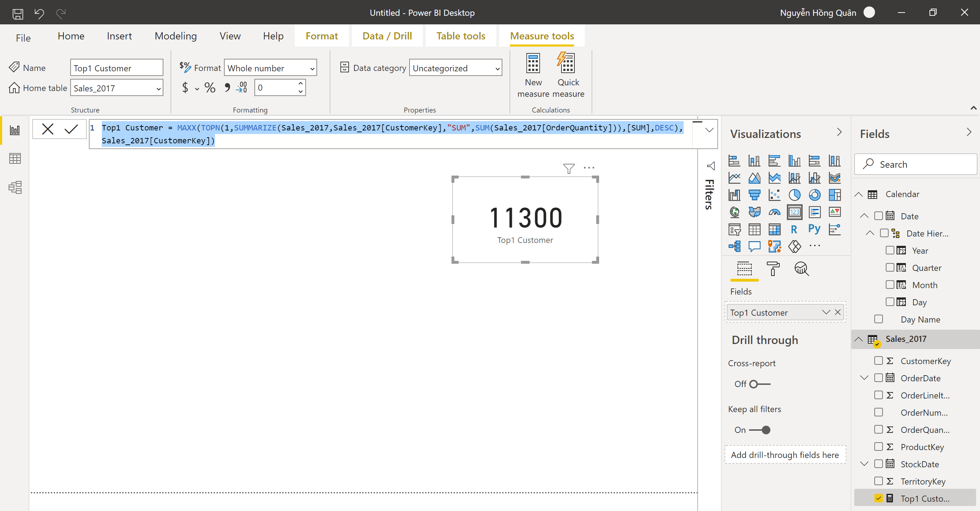980x511 pixels.
Task: Open Top1 Customer field well dropdown
Action: pos(826,312)
